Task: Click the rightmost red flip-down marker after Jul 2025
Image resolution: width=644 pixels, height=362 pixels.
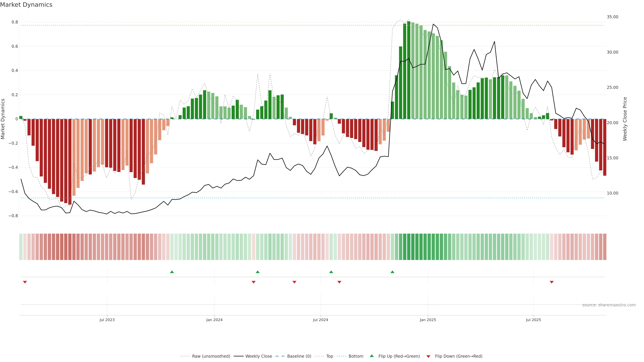Action: 551,282
